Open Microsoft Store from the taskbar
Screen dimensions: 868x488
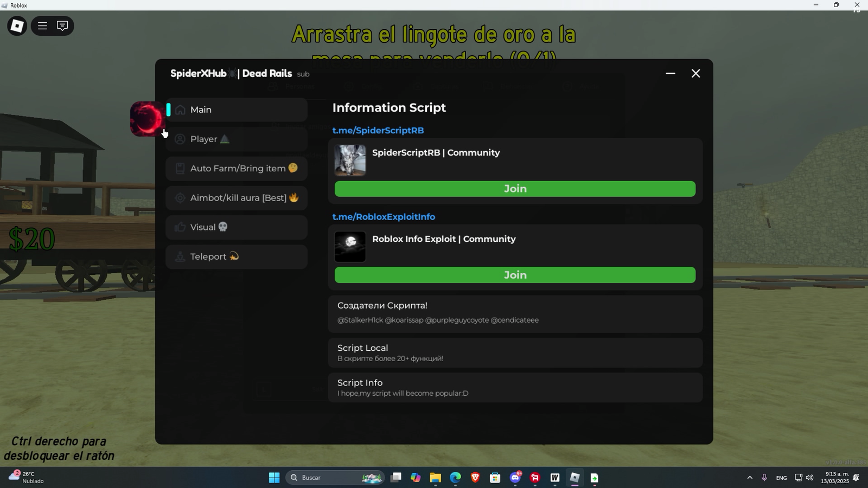click(x=495, y=478)
